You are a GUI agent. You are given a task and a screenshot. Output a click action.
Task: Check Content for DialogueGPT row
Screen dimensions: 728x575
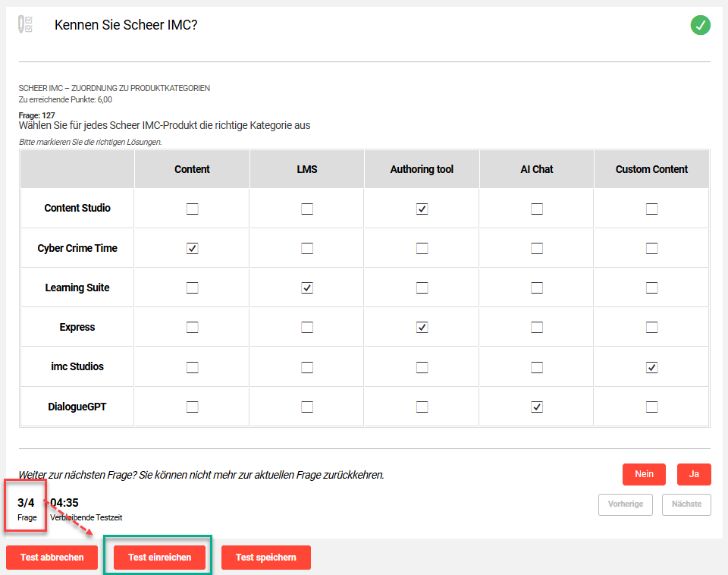pyautogui.click(x=192, y=407)
